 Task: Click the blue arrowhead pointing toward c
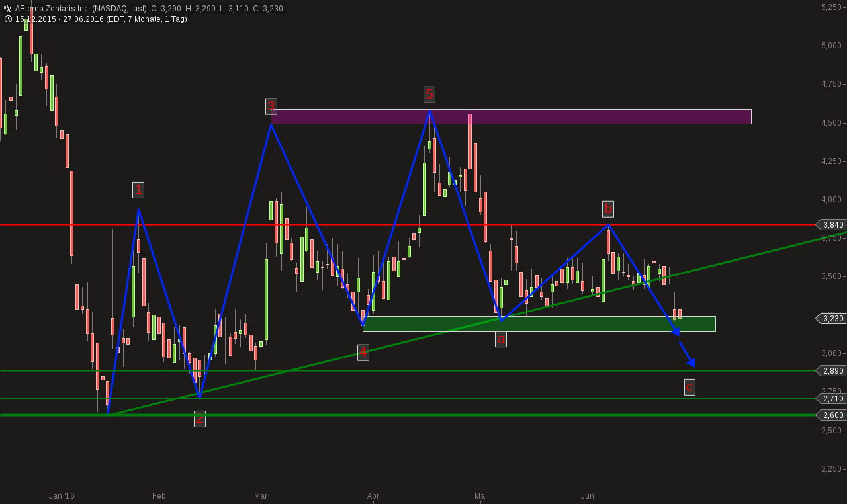tap(691, 362)
